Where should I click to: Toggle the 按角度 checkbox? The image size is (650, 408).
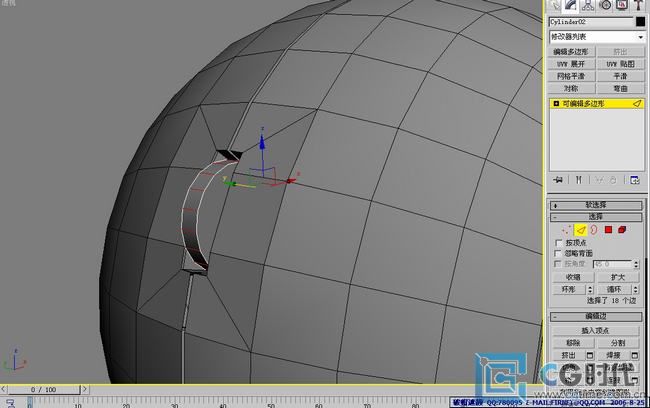pos(558,264)
